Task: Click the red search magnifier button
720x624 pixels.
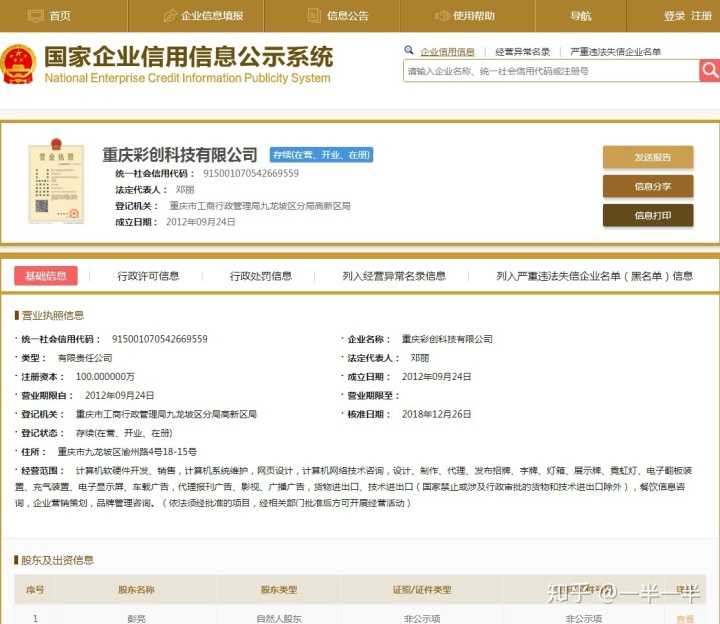Action: 709,71
